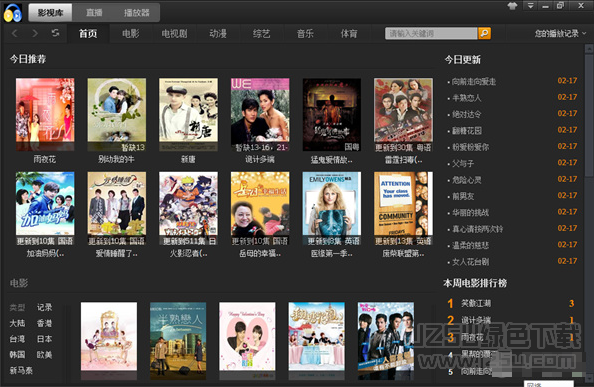The image size is (594, 387).
Task: Click the 新唐 title link under its poster
Action: [188, 159]
